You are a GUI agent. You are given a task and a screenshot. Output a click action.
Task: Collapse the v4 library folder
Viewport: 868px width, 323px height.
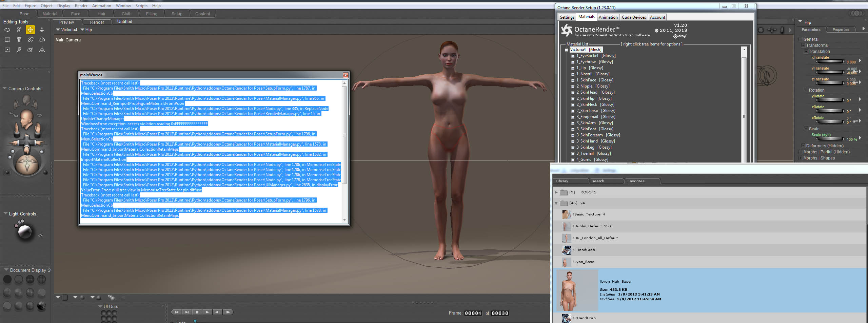(556, 203)
